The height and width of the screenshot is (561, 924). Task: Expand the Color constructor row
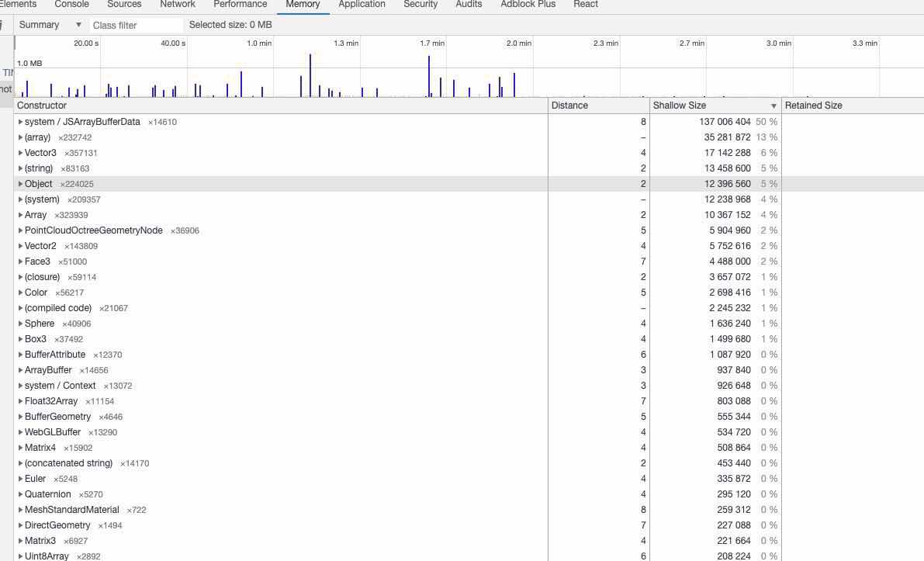tap(20, 293)
